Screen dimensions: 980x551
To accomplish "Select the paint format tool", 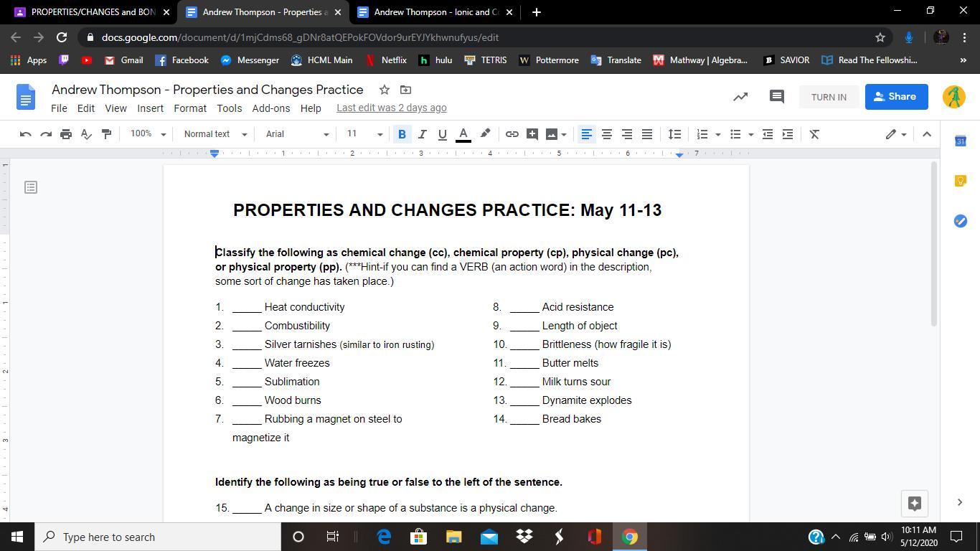I will (106, 134).
